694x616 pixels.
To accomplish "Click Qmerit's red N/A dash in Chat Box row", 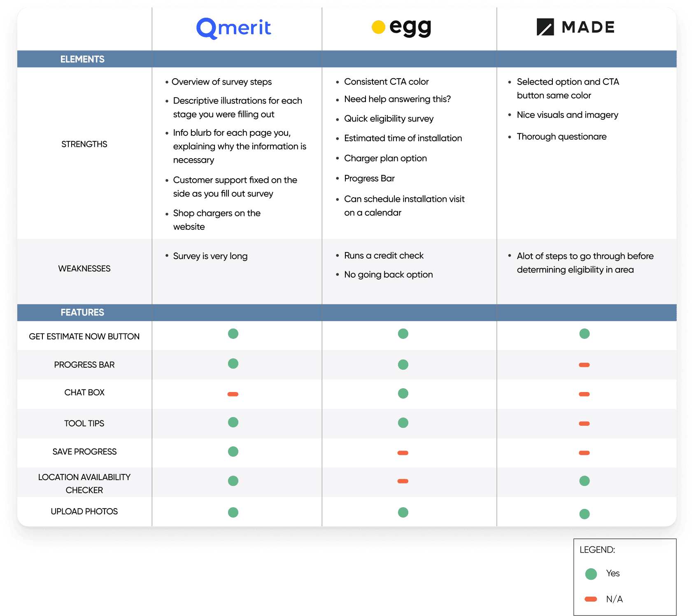I will (233, 394).
